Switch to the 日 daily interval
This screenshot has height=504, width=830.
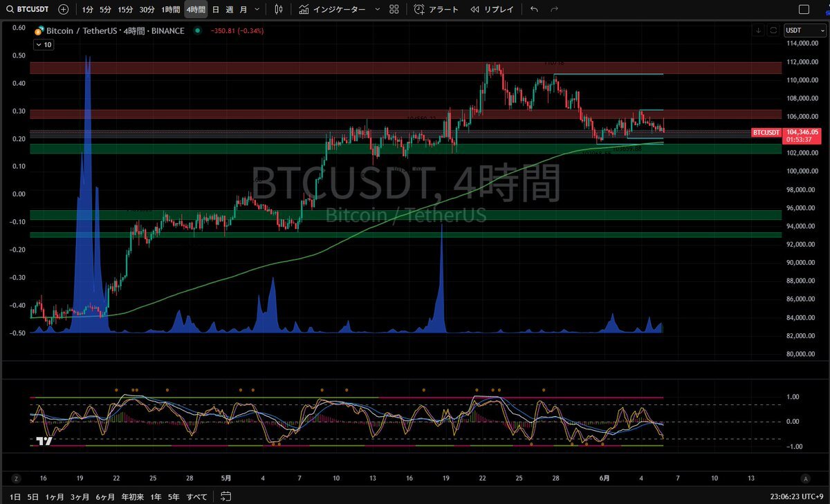coord(216,10)
